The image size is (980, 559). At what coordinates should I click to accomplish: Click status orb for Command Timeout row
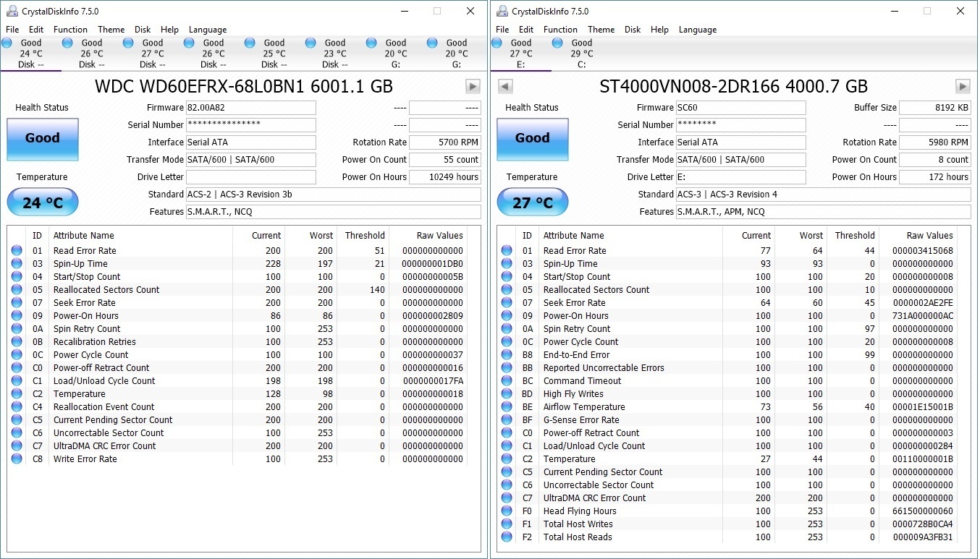pos(507,381)
